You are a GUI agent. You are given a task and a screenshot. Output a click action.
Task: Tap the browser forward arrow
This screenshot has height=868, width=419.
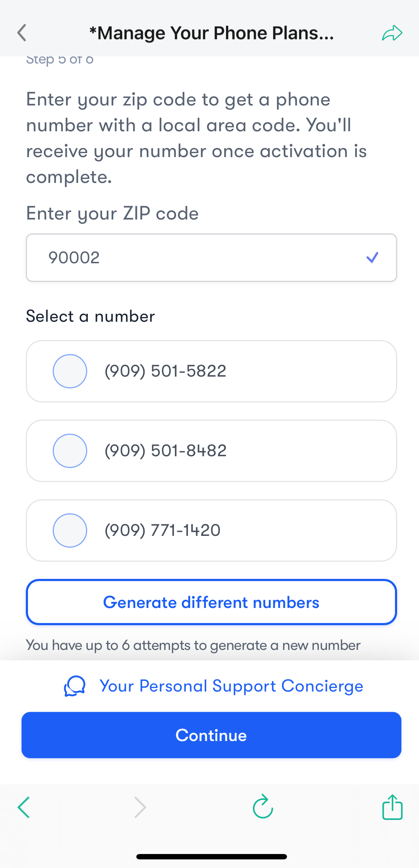pos(140,807)
